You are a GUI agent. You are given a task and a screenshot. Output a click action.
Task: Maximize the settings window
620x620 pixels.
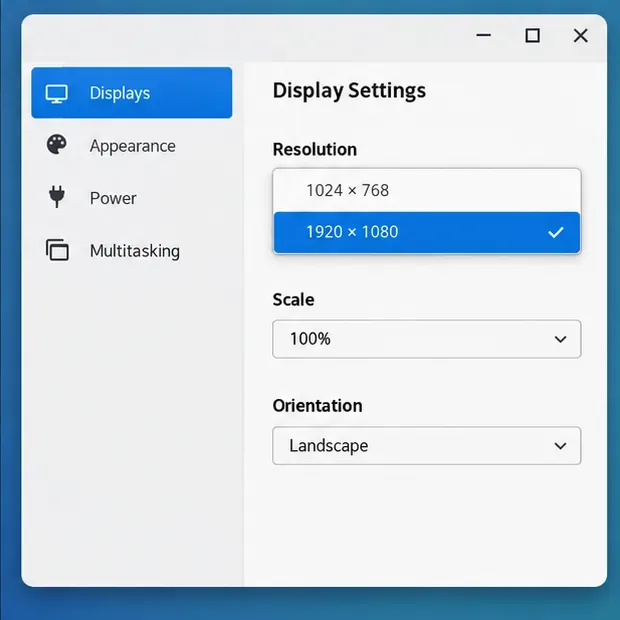pos(532,35)
